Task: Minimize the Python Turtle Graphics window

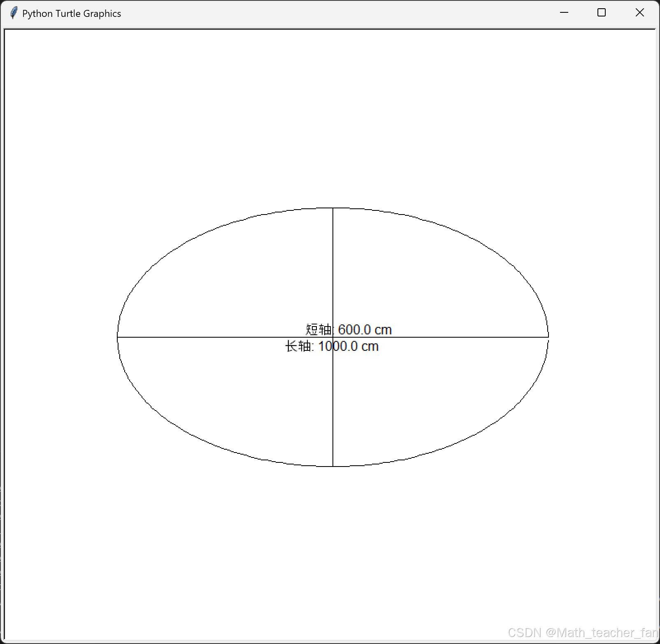Action: (564, 13)
